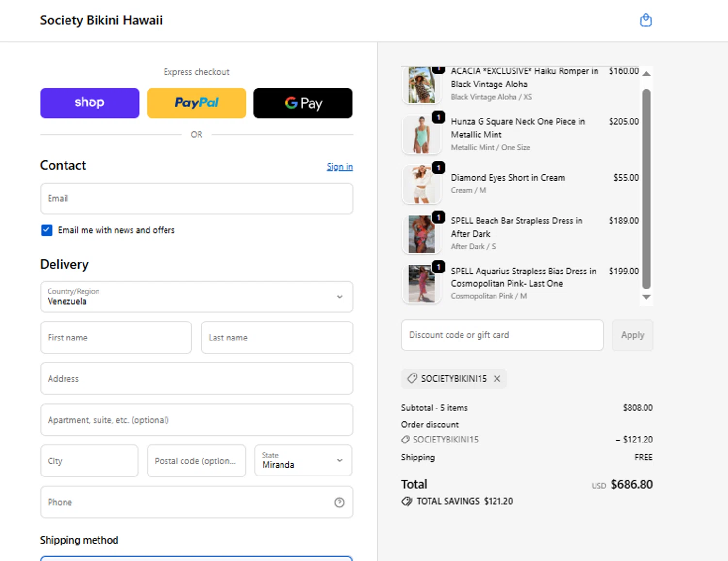The width and height of the screenshot is (728, 561).
Task: Click 'Hunza G Square Neck One Piece' title
Action: (x=518, y=128)
